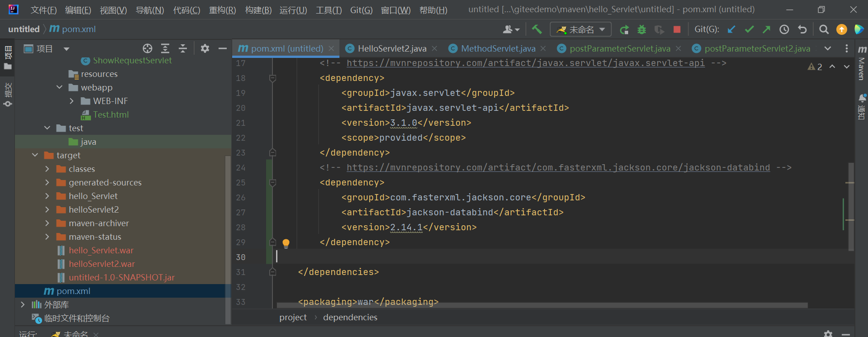Expand the classes folder
The image size is (868, 337).
47,169
